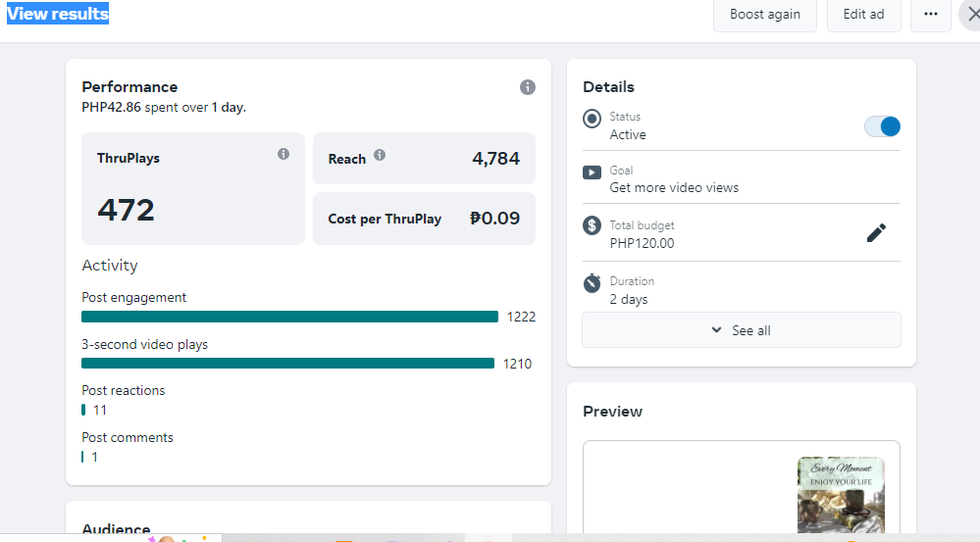The height and width of the screenshot is (542, 980).
Task: Click the View results heading
Action: point(58,14)
